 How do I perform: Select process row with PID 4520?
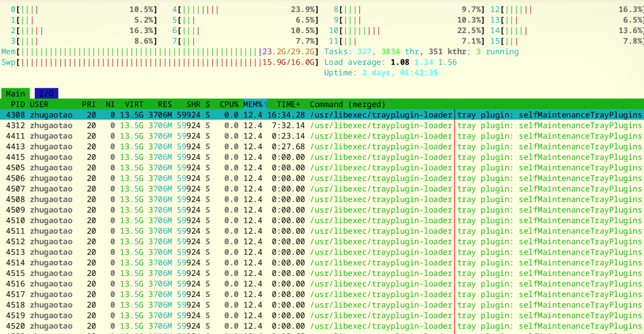pos(322,326)
